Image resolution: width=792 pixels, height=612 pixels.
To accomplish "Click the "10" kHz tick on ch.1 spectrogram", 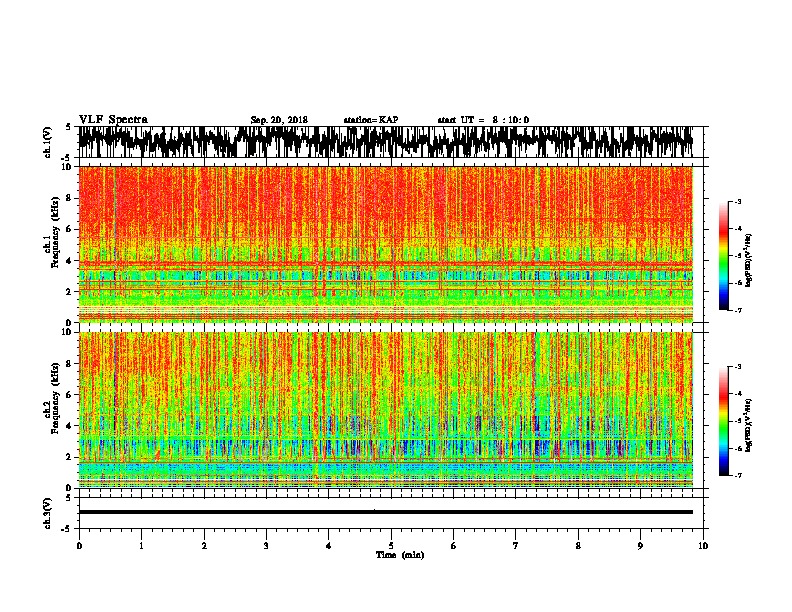I will coord(67,167).
